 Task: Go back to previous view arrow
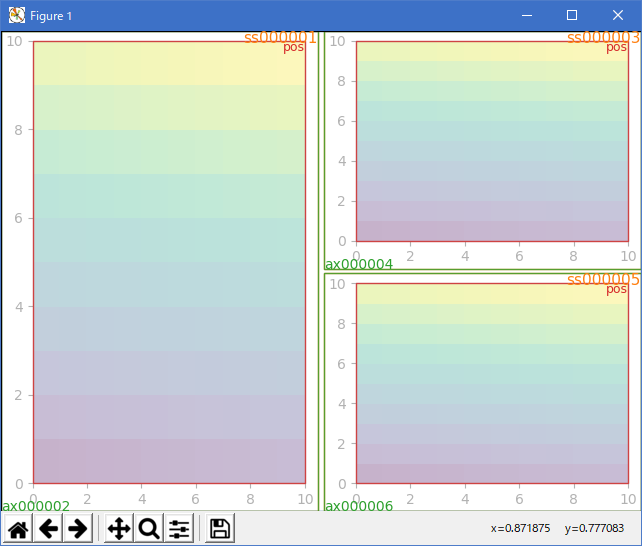48,528
